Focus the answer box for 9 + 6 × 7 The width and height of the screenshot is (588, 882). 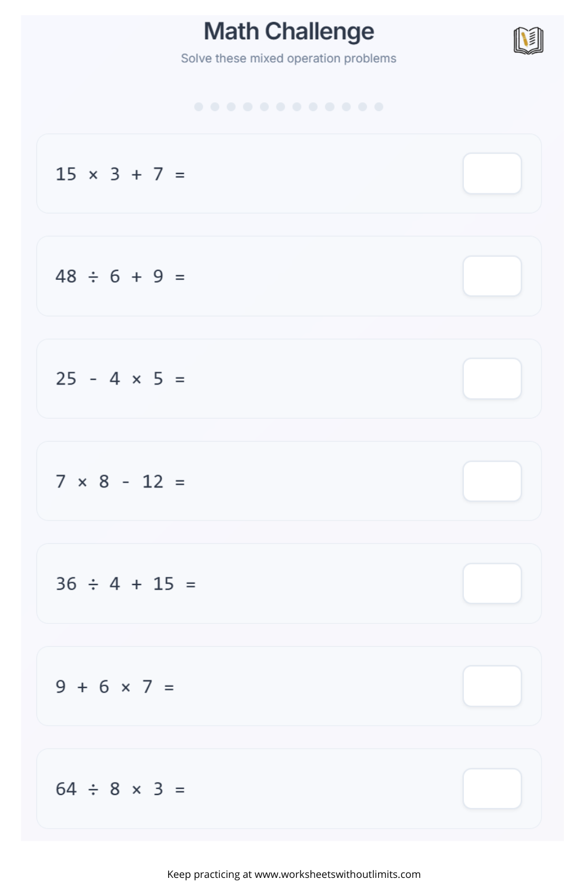click(x=492, y=686)
